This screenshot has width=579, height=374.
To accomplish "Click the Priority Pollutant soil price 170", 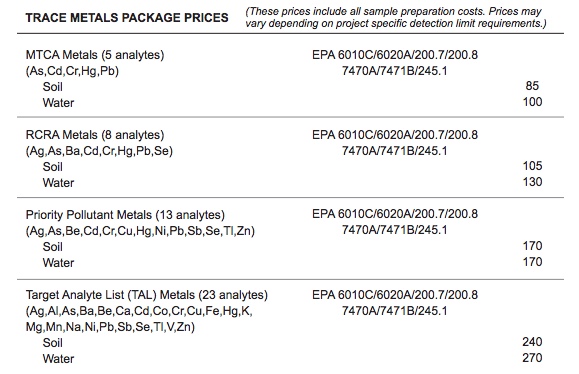I will coord(532,246).
